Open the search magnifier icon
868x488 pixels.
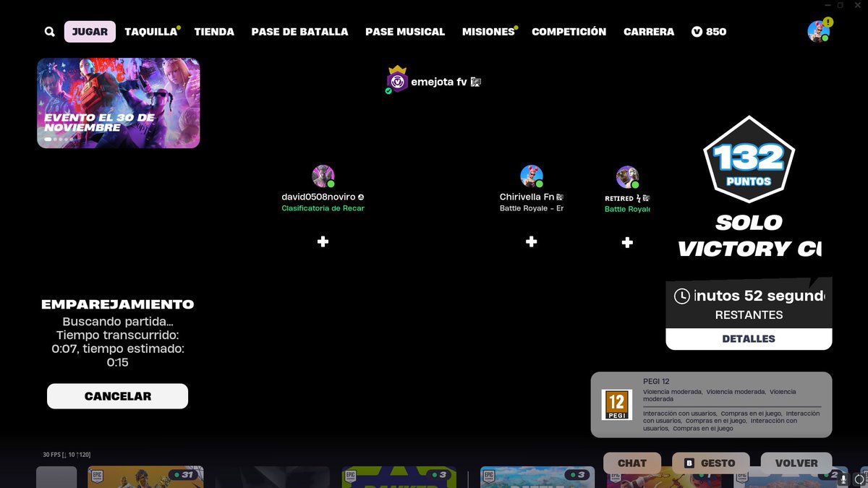49,32
